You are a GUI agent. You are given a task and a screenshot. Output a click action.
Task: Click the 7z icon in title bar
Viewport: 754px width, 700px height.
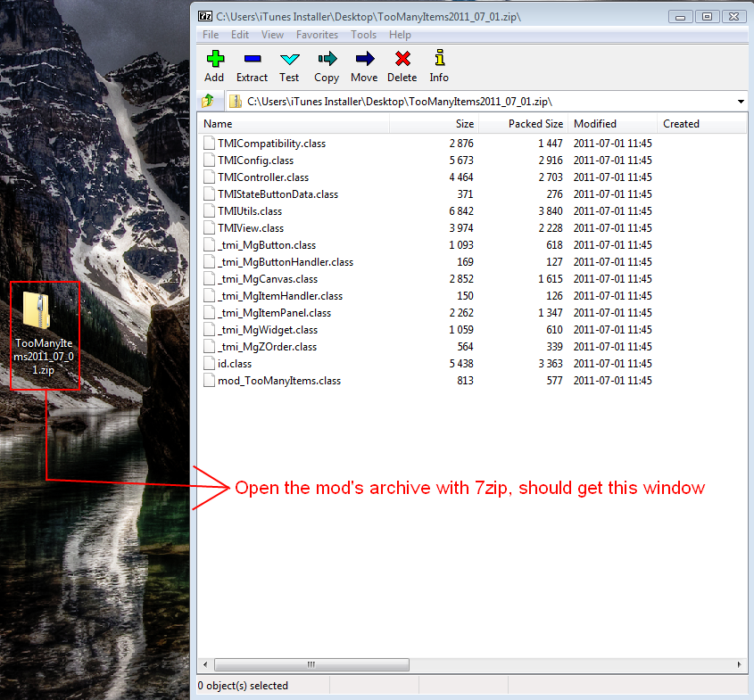[205, 16]
